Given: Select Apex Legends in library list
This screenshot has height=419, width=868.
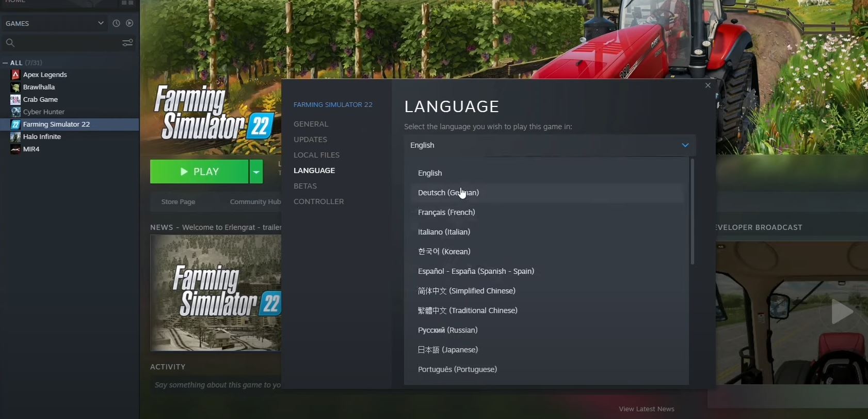Looking at the screenshot, I should tap(45, 74).
